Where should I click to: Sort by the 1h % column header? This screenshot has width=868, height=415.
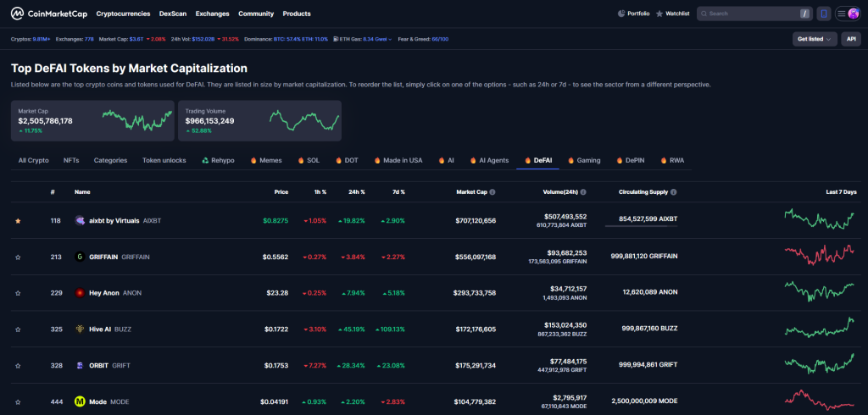tap(320, 192)
